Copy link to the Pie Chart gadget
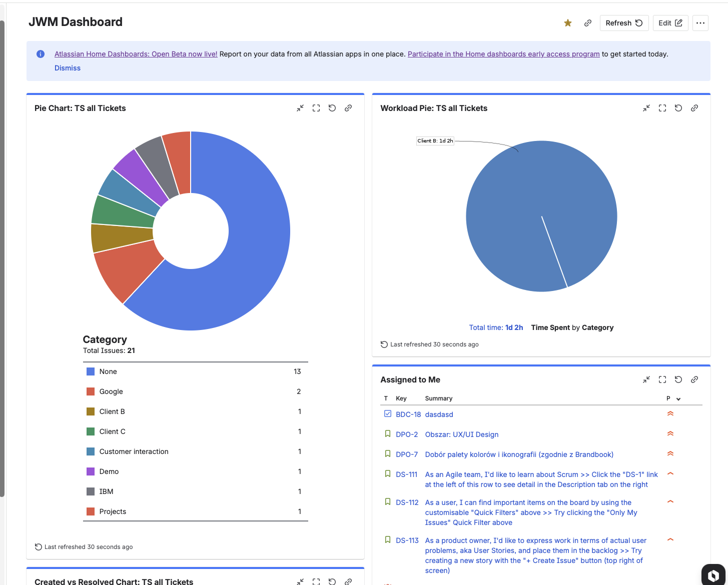Viewport: 728px width, 585px height. (x=348, y=108)
